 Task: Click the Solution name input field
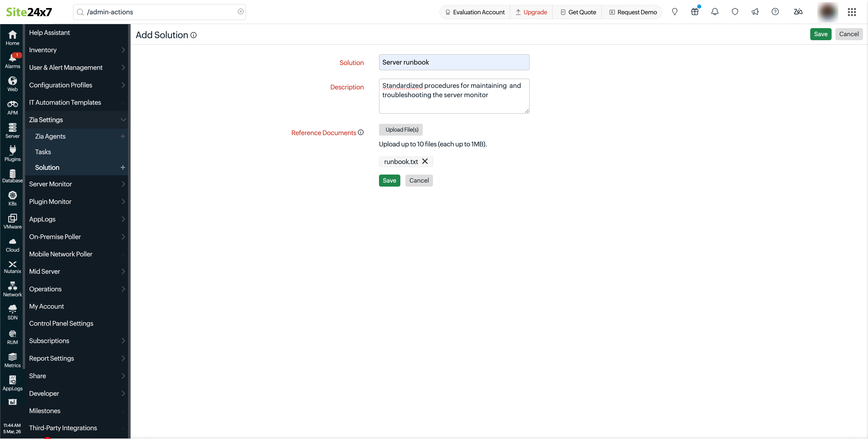coord(454,62)
